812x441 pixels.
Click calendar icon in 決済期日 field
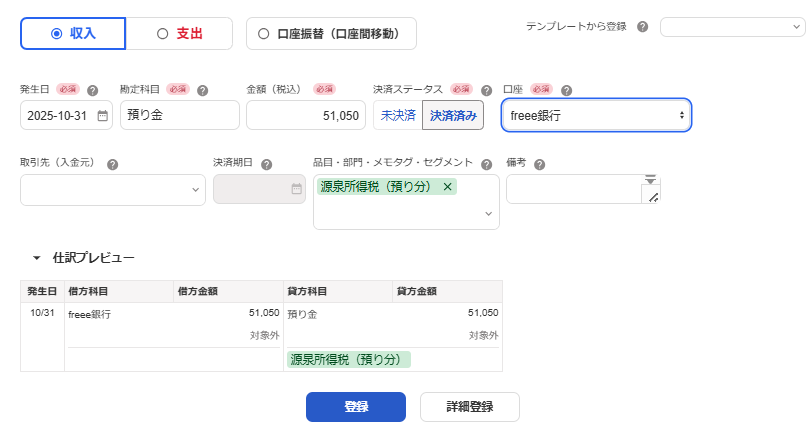[x=296, y=189]
